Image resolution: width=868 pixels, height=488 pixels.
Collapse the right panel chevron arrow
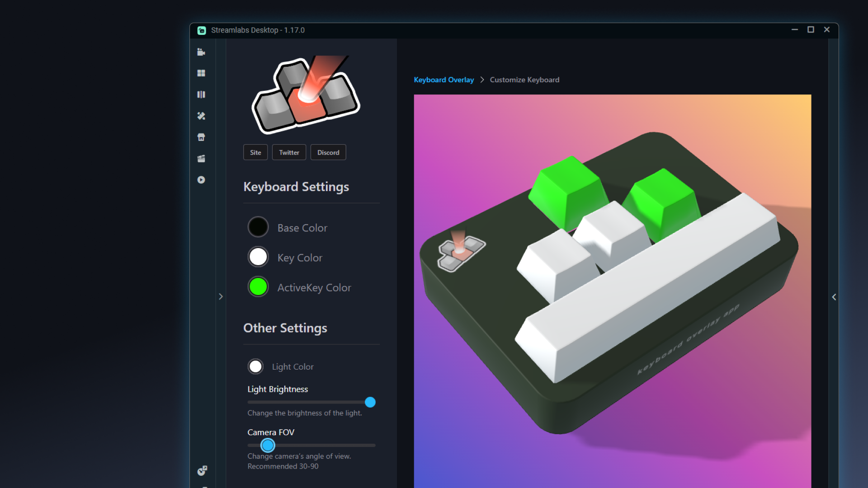coord(834,297)
